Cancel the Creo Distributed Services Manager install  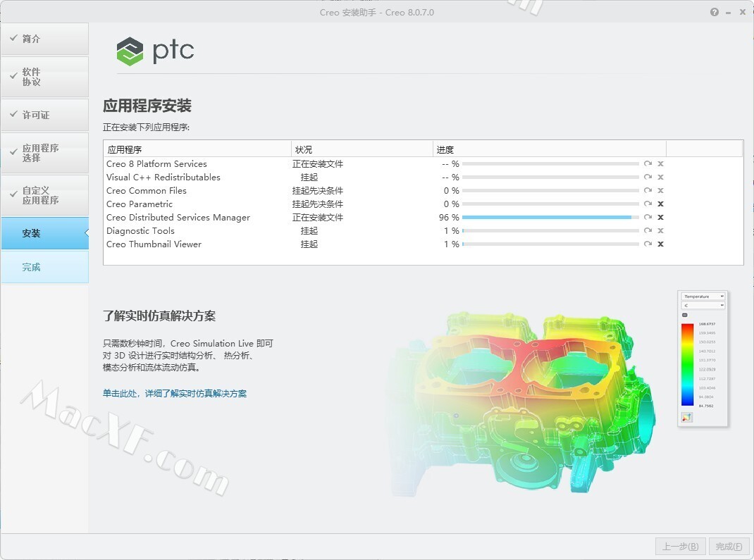coord(661,217)
